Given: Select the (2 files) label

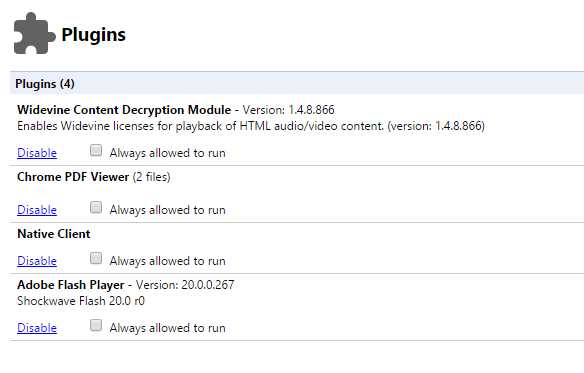Looking at the screenshot, I should tap(152, 177).
